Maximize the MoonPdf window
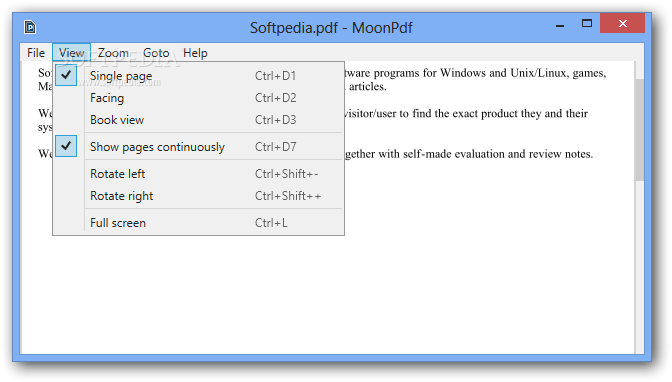672x382 pixels. pyautogui.click(x=587, y=24)
